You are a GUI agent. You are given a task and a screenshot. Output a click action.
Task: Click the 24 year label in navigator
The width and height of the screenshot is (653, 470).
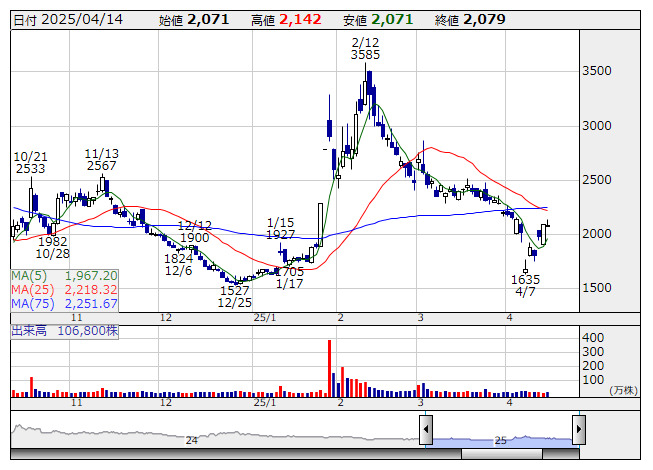pos(192,440)
